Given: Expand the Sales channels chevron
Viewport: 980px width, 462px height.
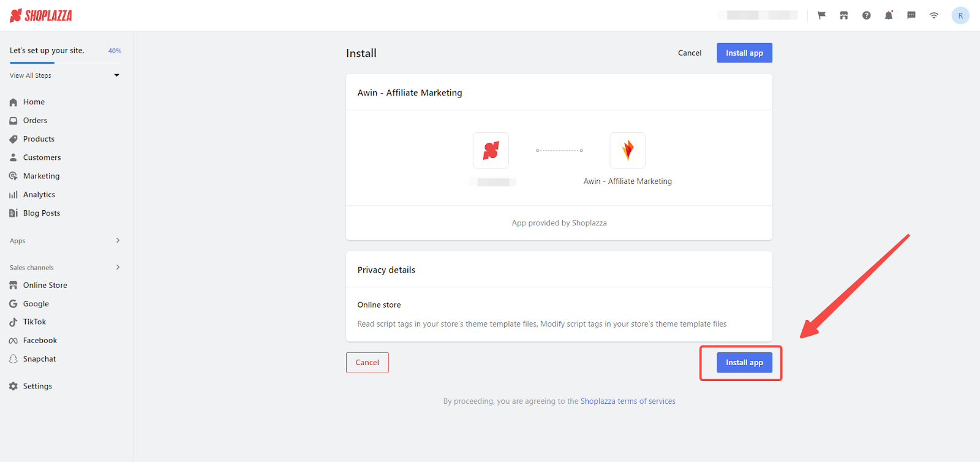Looking at the screenshot, I should coord(118,267).
